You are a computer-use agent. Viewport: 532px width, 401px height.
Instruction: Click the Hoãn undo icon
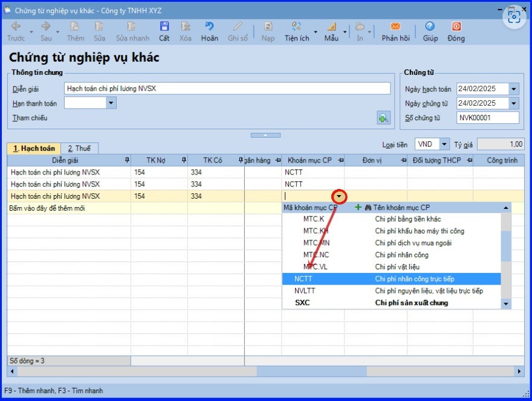[209, 27]
